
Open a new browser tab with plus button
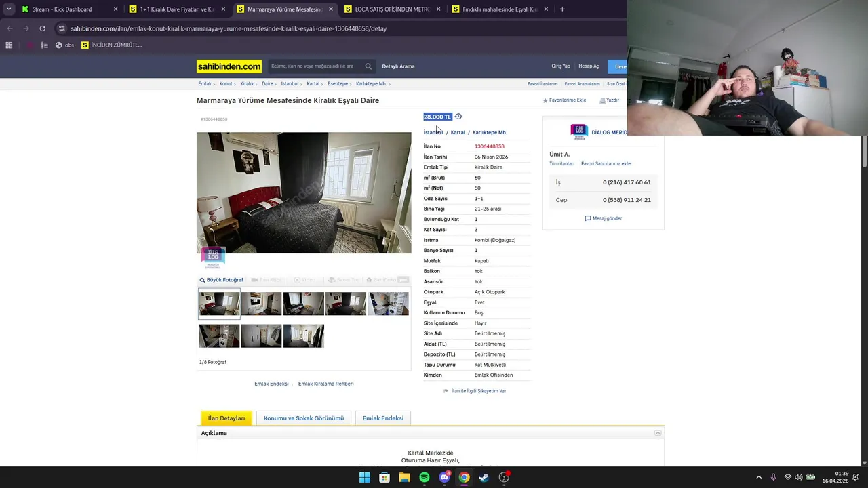(x=562, y=9)
